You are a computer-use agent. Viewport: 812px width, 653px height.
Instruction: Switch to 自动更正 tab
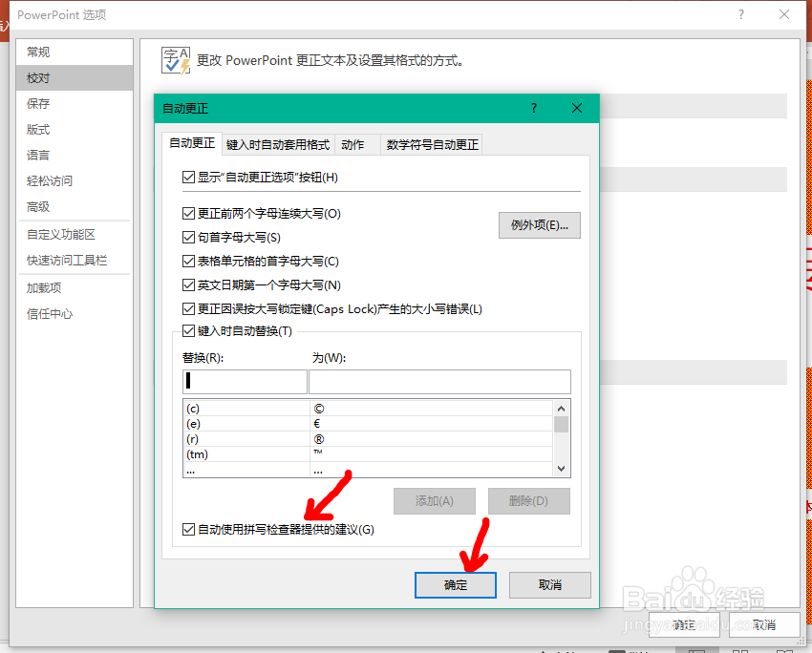click(x=192, y=143)
